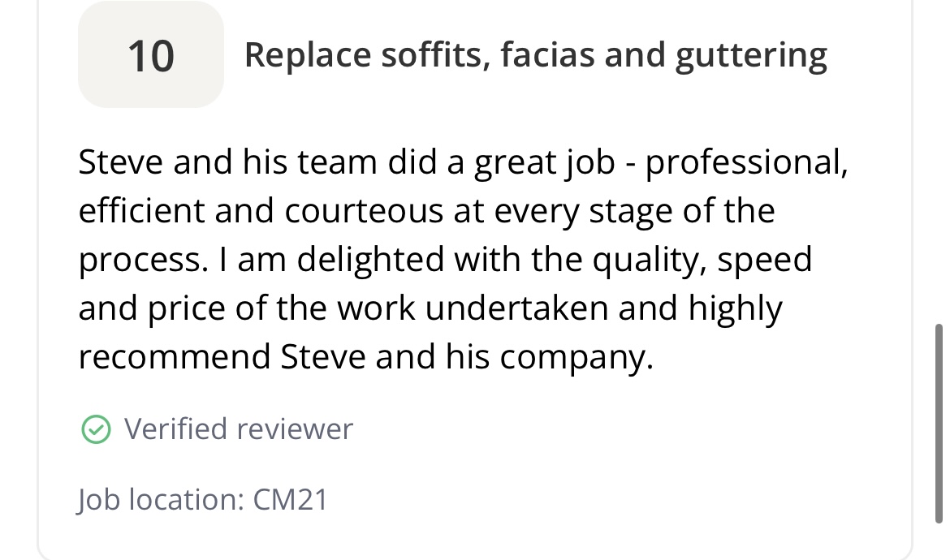Click the line starting process. I am delighted
950x560 pixels.
point(445,260)
